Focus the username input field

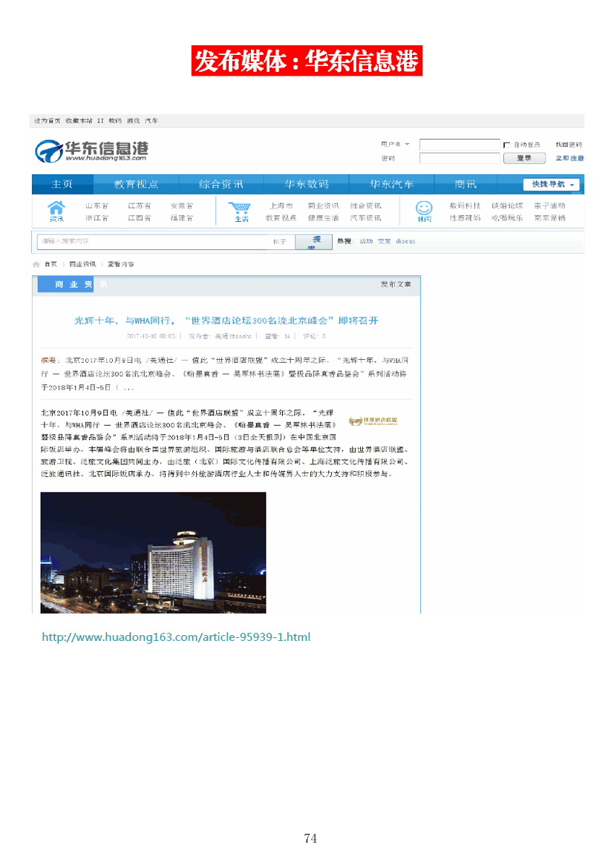[460, 145]
